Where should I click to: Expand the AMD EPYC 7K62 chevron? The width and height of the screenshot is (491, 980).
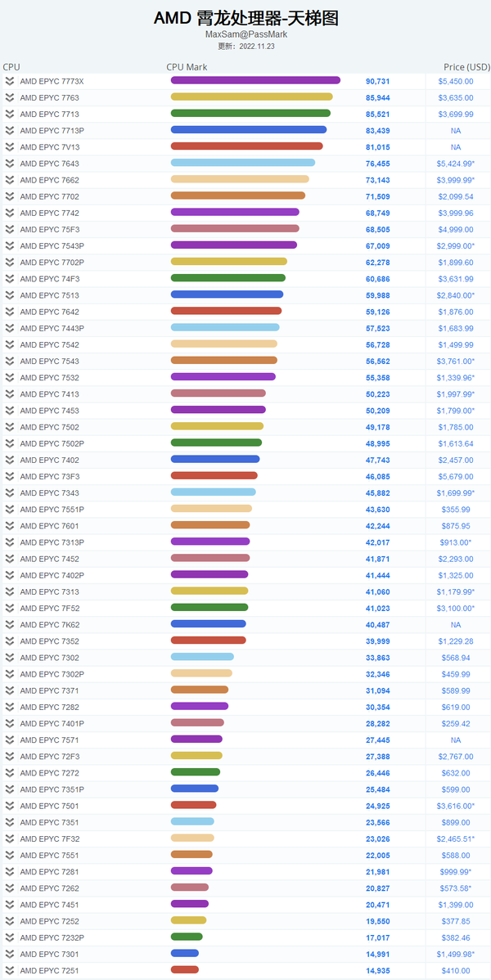[x=9, y=624]
